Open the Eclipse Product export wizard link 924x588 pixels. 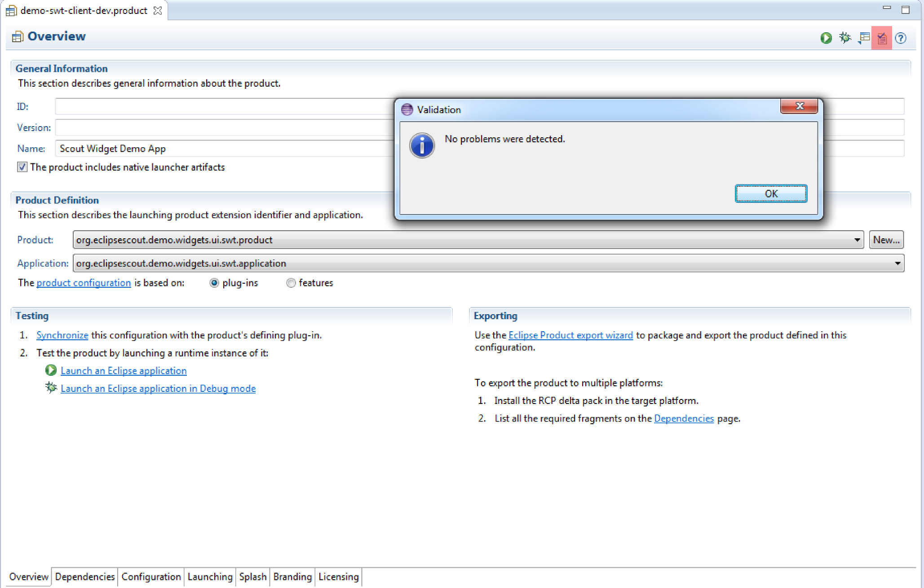570,335
